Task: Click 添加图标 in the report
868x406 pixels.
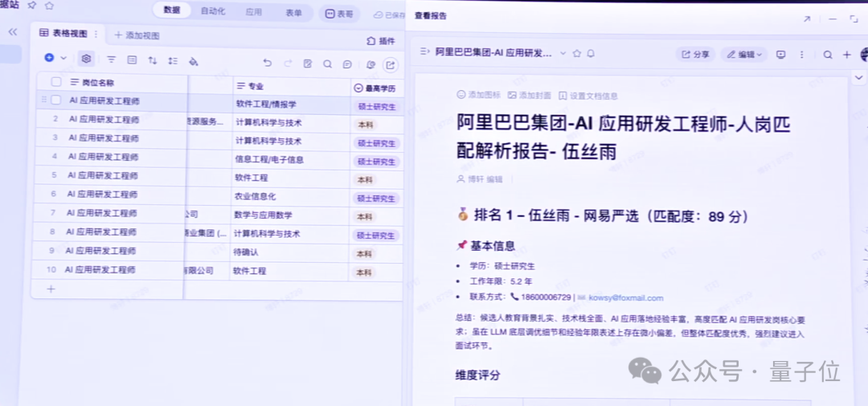Action: pos(478,95)
